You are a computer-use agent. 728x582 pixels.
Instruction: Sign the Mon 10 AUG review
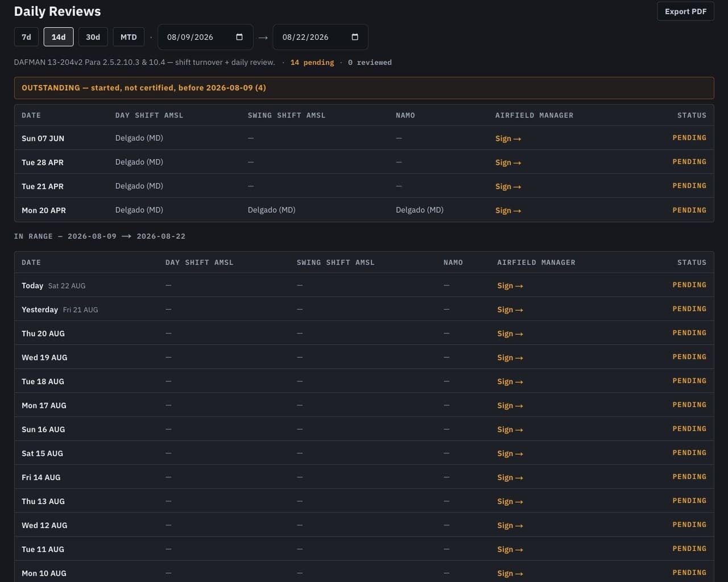pyautogui.click(x=510, y=573)
